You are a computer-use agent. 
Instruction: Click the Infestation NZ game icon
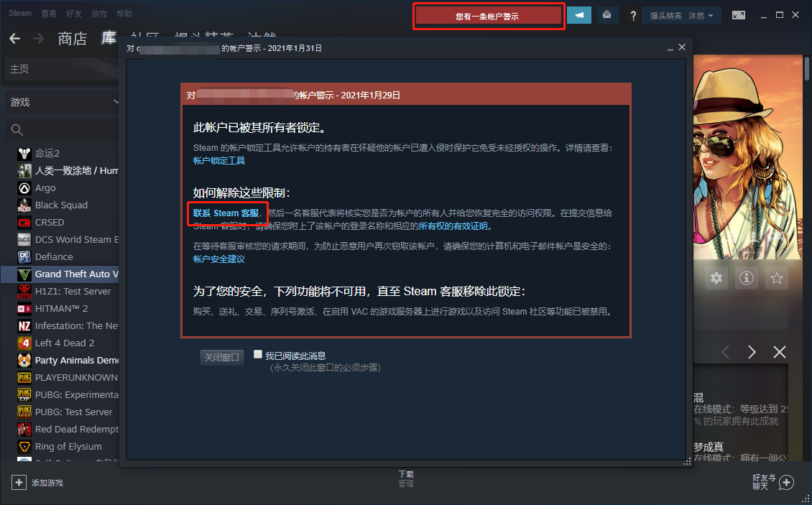24,326
